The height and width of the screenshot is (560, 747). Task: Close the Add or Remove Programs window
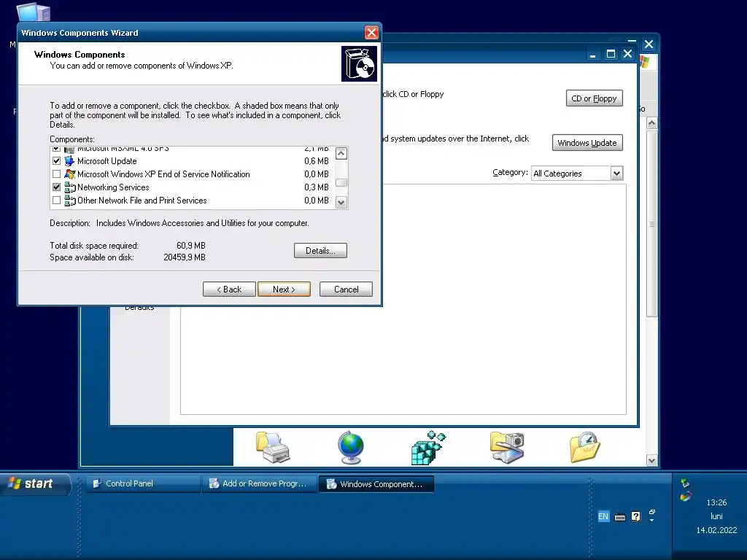point(628,54)
